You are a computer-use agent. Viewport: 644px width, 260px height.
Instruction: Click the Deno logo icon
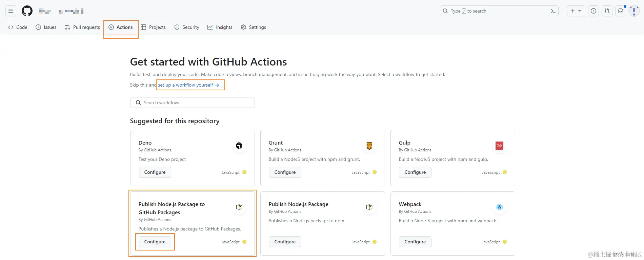[x=239, y=146]
